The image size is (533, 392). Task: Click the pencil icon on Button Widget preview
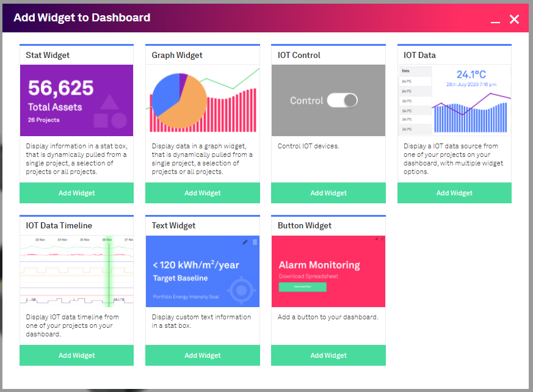(377, 239)
